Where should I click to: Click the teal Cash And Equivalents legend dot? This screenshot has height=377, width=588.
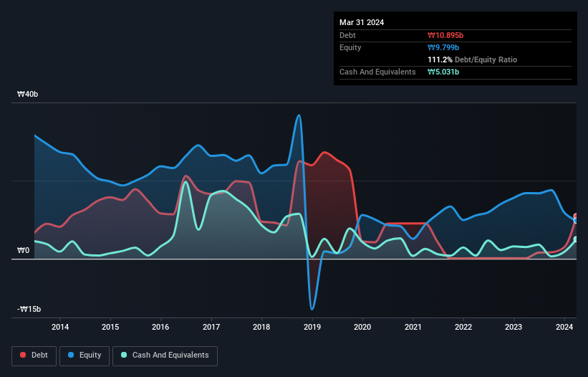pos(124,355)
